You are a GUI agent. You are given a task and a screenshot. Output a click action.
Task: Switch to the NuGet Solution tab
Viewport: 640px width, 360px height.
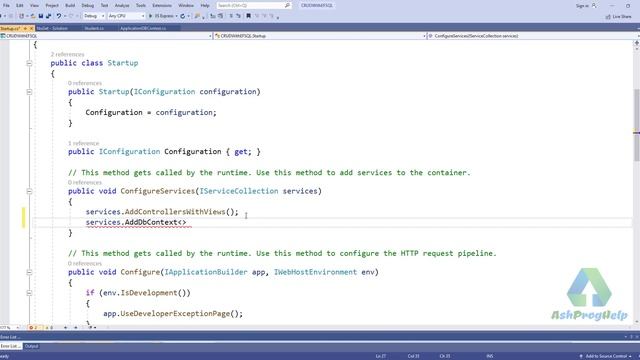(52, 28)
